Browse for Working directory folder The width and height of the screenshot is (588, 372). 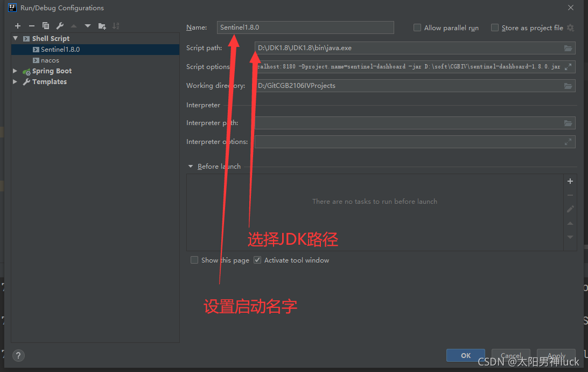pyautogui.click(x=568, y=86)
